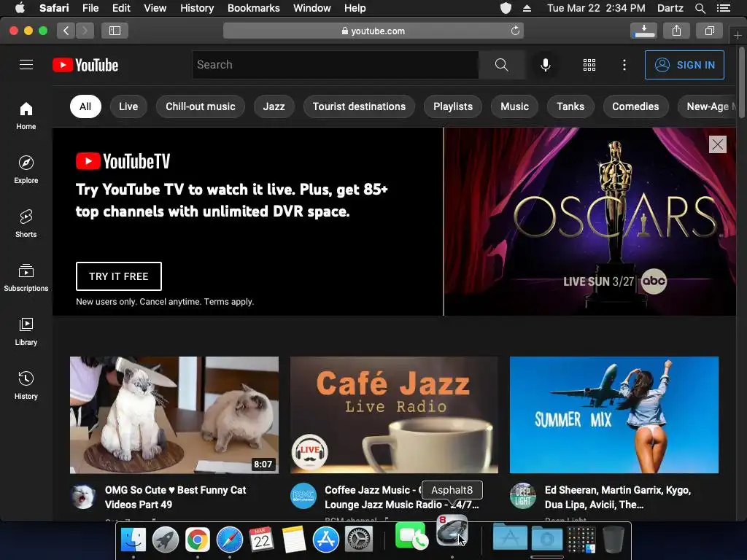
Task: Open Control Center list icon in menu bar
Action: [723, 8]
